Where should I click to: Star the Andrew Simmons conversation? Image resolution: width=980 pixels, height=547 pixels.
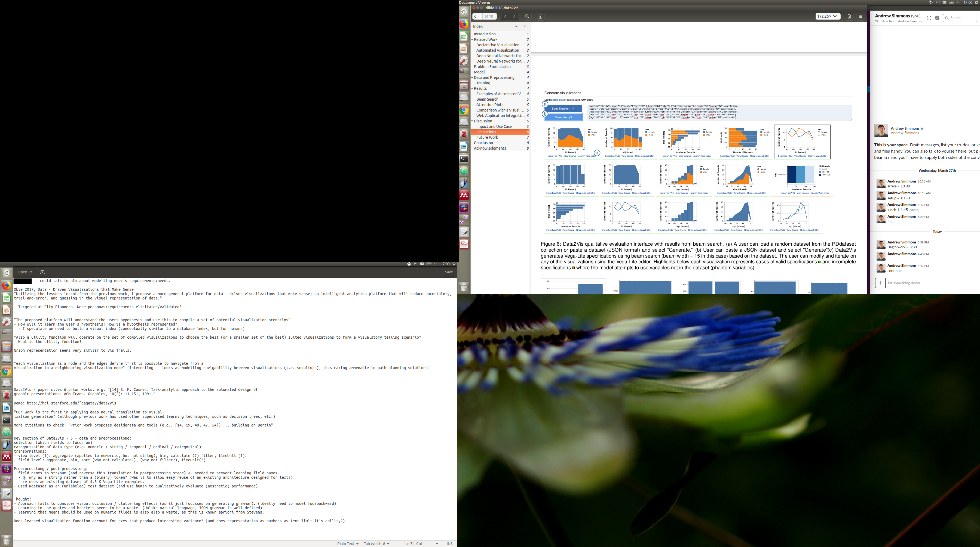877,21
